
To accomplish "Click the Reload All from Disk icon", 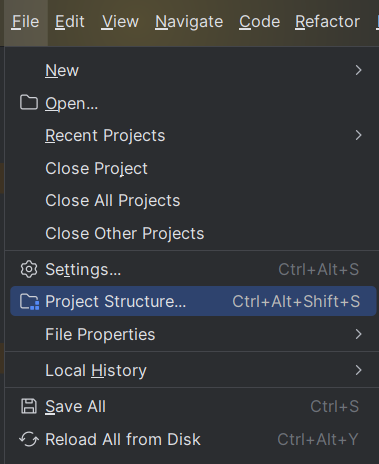I will click(29, 439).
